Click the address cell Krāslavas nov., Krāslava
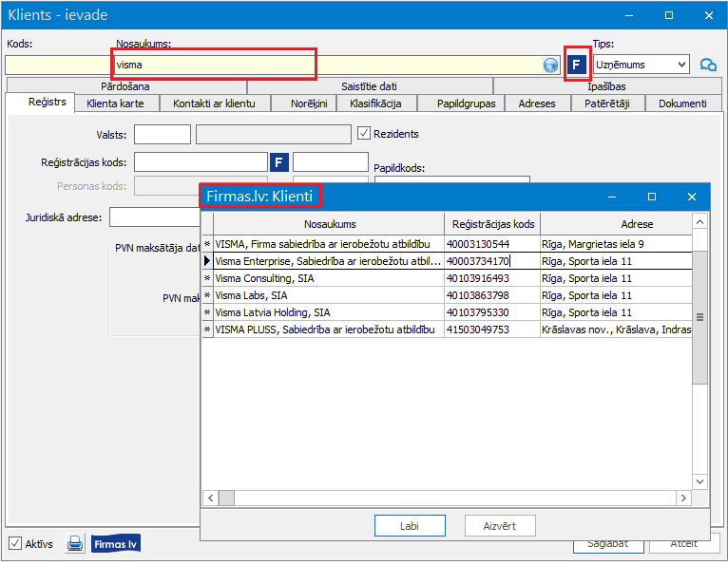Image resolution: width=728 pixels, height=565 pixels. tap(616, 330)
